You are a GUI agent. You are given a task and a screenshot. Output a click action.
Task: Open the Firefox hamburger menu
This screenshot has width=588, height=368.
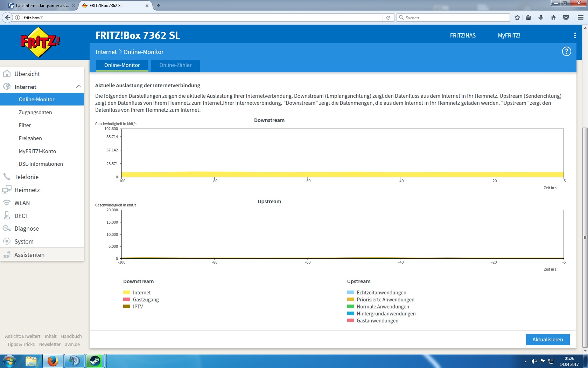581,18
